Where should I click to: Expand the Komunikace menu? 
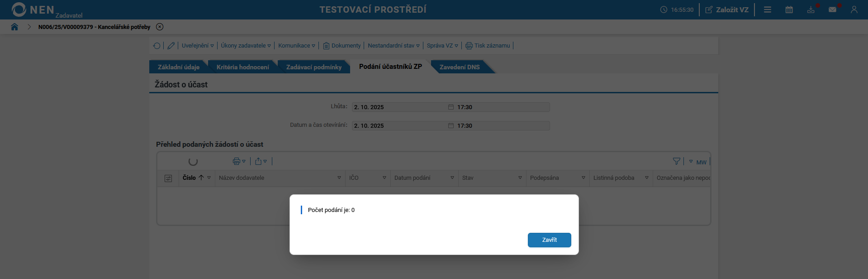tap(297, 46)
